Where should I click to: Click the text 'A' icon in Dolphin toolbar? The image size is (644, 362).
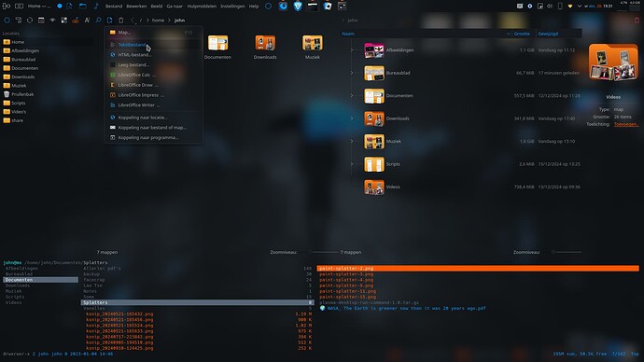tap(87, 21)
